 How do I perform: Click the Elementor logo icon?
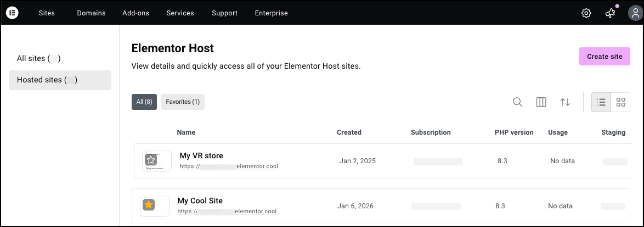tap(12, 13)
